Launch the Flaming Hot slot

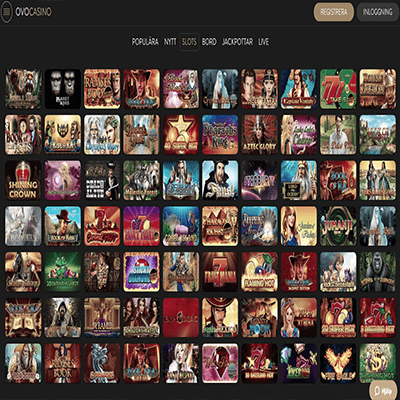[x=260, y=272]
